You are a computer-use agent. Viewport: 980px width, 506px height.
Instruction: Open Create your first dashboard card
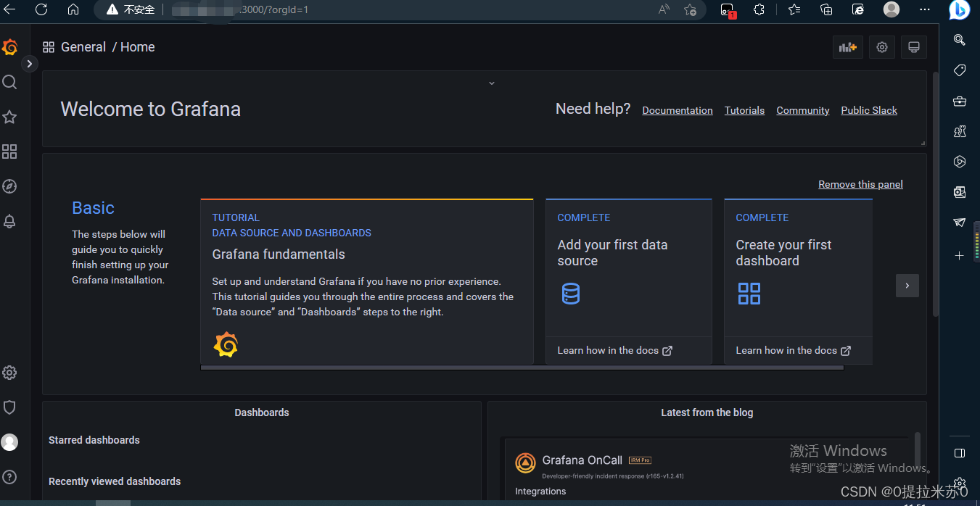click(x=798, y=281)
